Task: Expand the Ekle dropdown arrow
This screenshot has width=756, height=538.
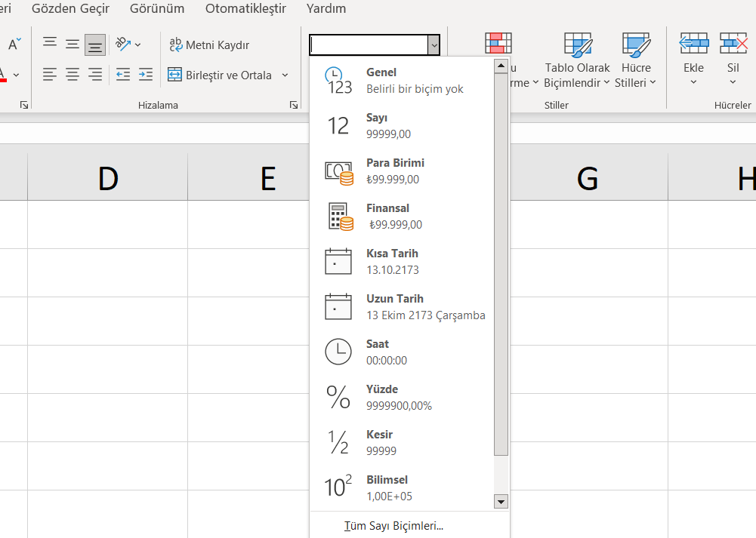Action: coord(693,82)
